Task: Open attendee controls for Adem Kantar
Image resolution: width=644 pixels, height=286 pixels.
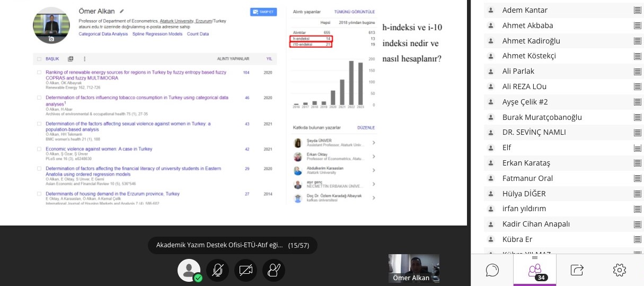Action: [637, 10]
